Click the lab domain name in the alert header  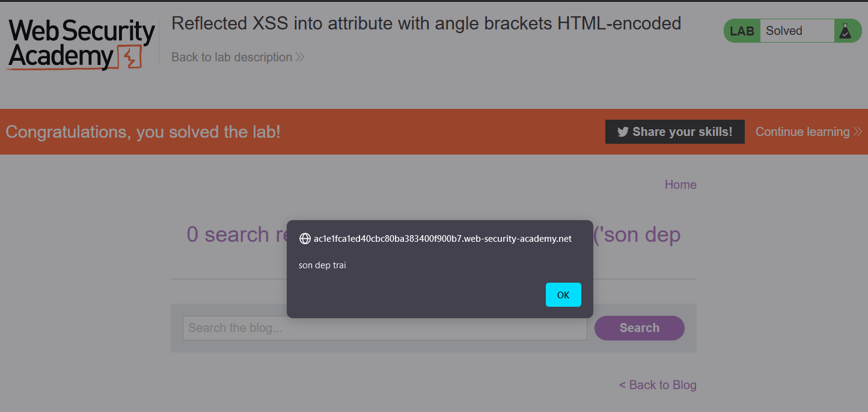coord(442,238)
